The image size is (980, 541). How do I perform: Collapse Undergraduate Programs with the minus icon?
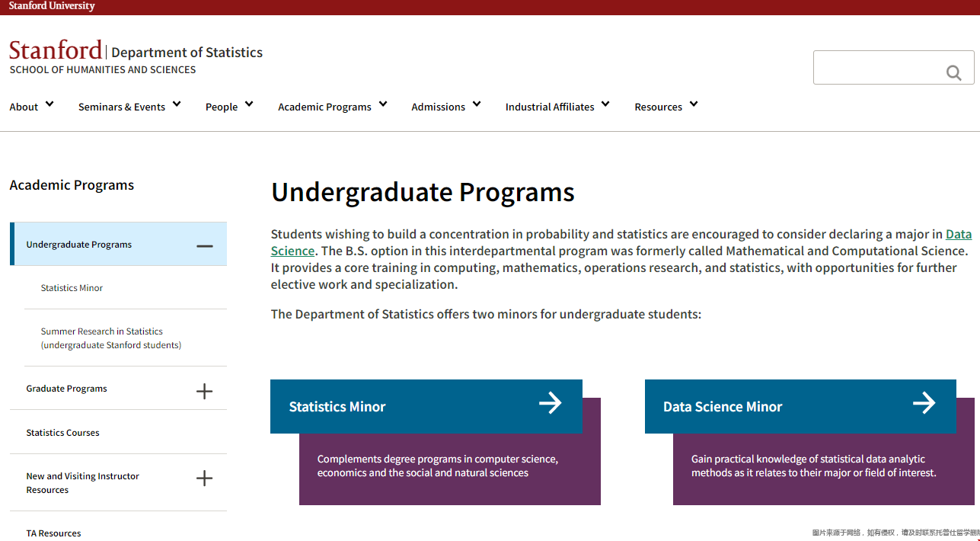pyautogui.click(x=205, y=246)
